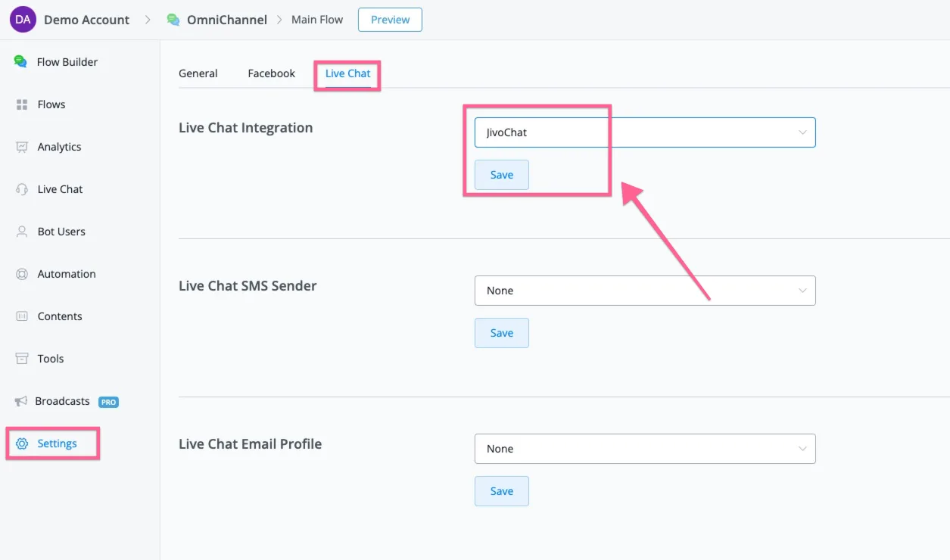Switch to the Facebook tab
The height and width of the screenshot is (560, 950).
point(272,73)
